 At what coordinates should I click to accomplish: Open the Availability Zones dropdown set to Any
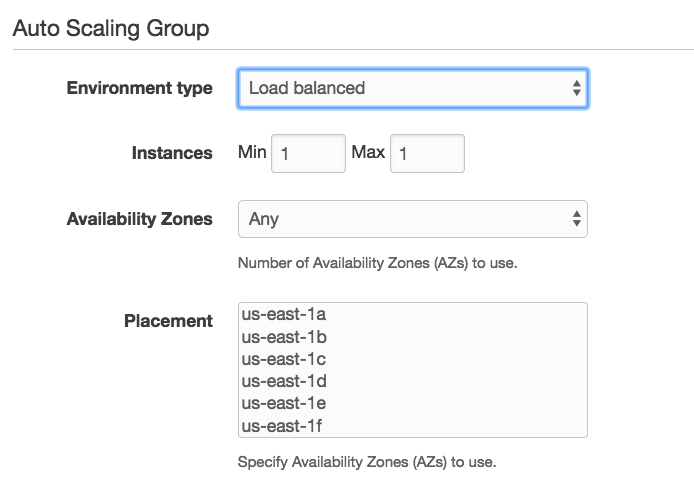[x=413, y=219]
